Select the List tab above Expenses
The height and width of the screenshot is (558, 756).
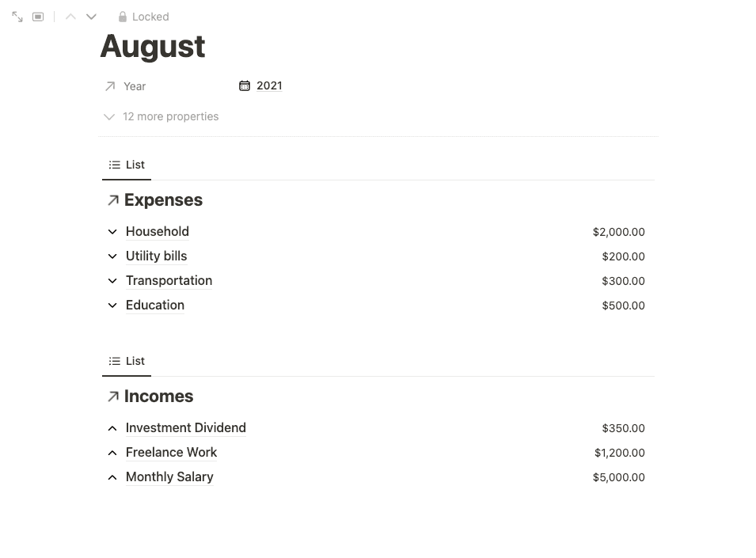(127, 165)
